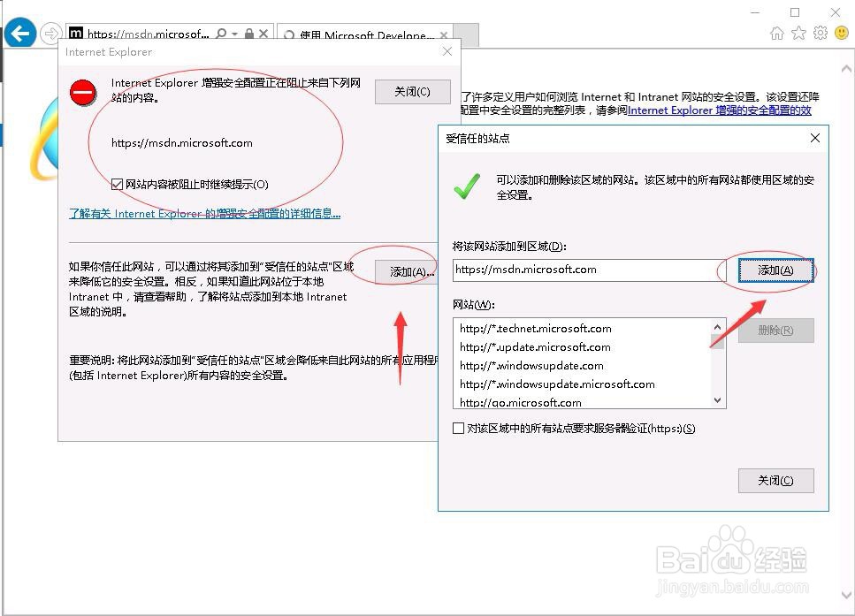Viewport: 855px width, 616px height.
Task: Click the browser forward arrow button
Action: [x=50, y=34]
